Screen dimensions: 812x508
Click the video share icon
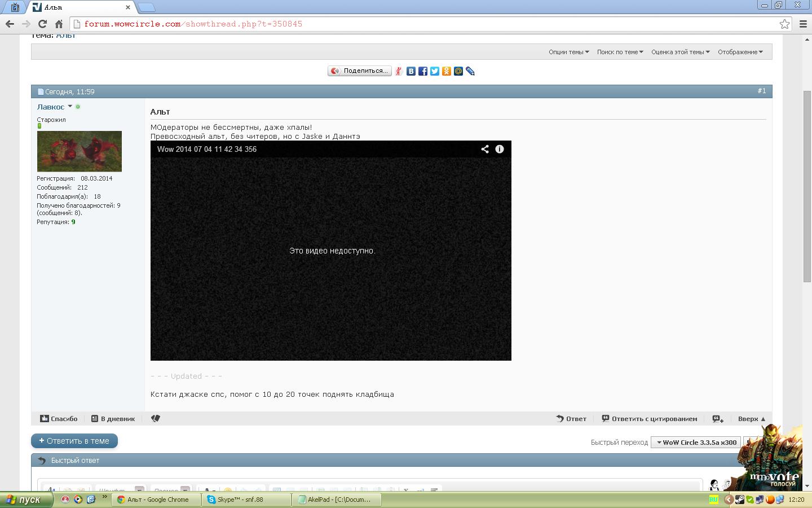click(x=485, y=149)
